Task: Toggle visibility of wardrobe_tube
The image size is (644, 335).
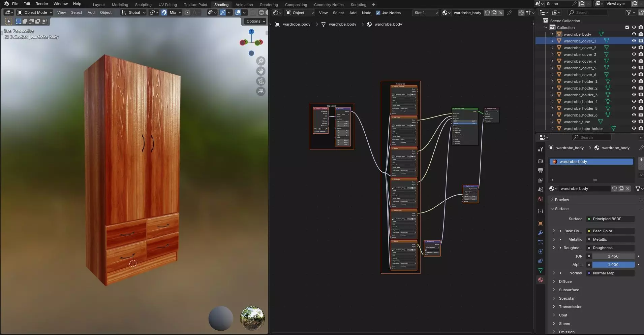Action: point(634,122)
